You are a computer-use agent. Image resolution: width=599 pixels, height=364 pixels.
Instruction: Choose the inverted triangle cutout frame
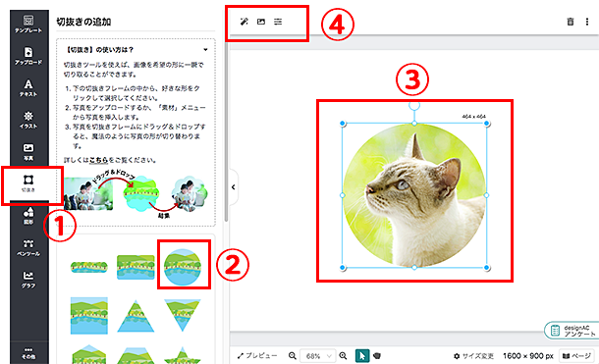pos(183,315)
